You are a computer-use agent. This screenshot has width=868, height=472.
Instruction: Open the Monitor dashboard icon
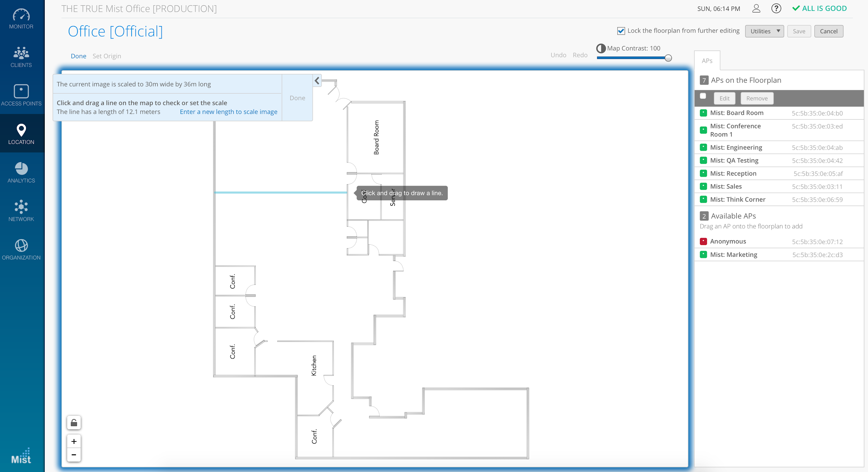click(21, 15)
